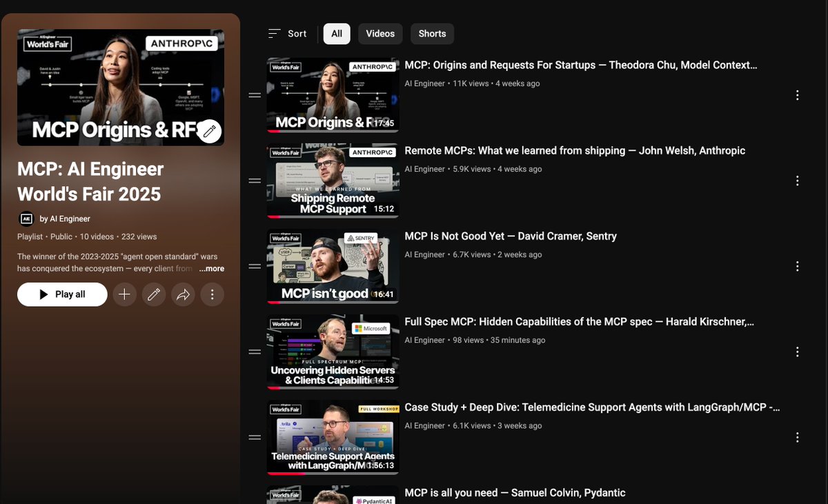Open title 'Remote MCPs: What we learned from shipping'
This screenshot has height=504, width=828.
(575, 151)
